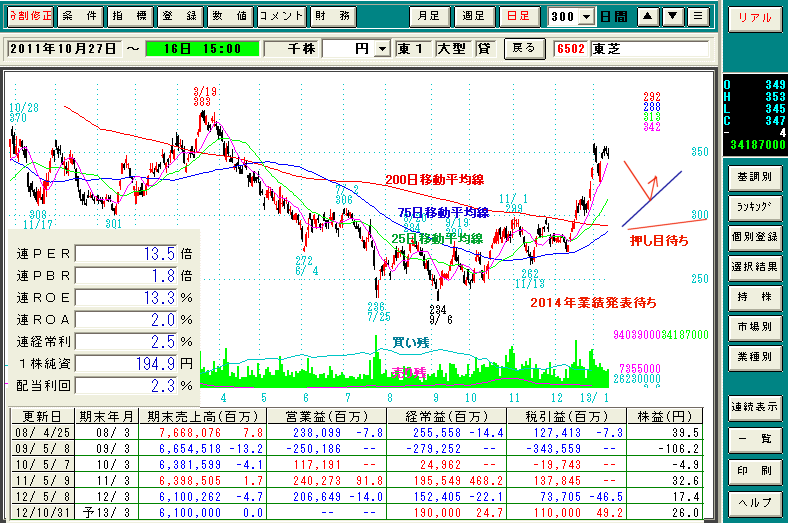Click the 更新日 column header
788x523 pixels.
(x=43, y=416)
